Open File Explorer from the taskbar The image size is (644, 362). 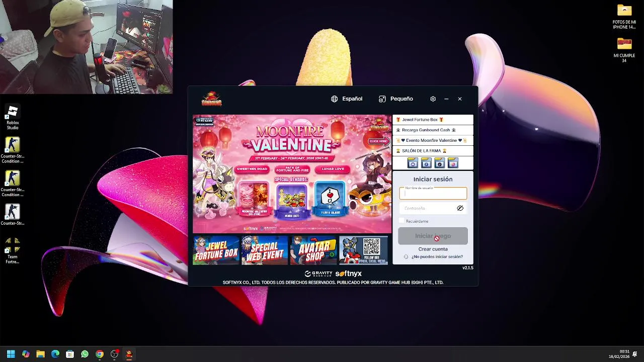(41, 354)
